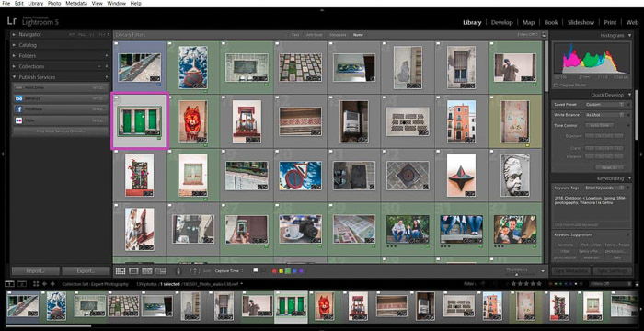The width and height of the screenshot is (644, 331).
Task: Open the toolbar content dropdown arrow
Action: click(x=543, y=271)
